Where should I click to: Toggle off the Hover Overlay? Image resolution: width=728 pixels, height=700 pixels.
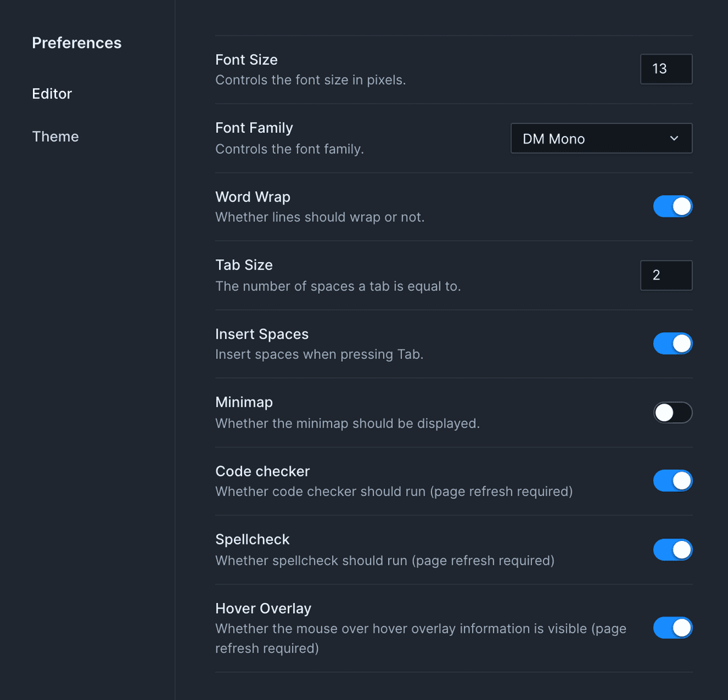[673, 627]
